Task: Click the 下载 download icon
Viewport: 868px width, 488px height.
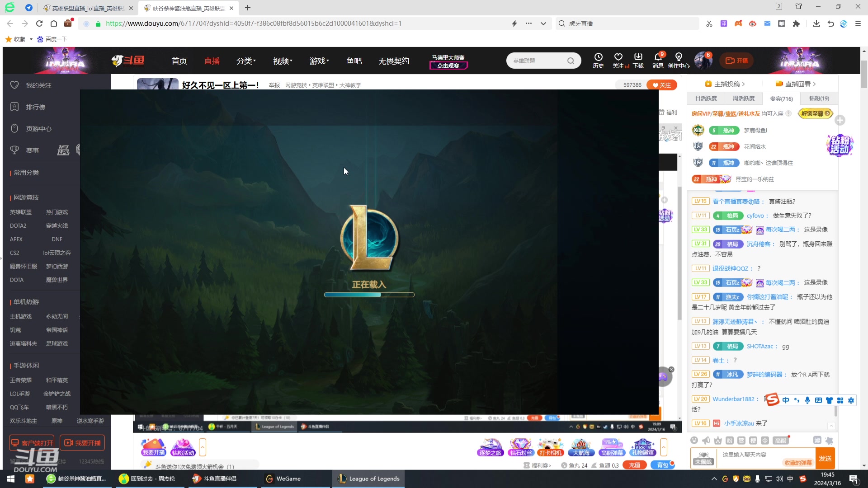Action: [638, 57]
